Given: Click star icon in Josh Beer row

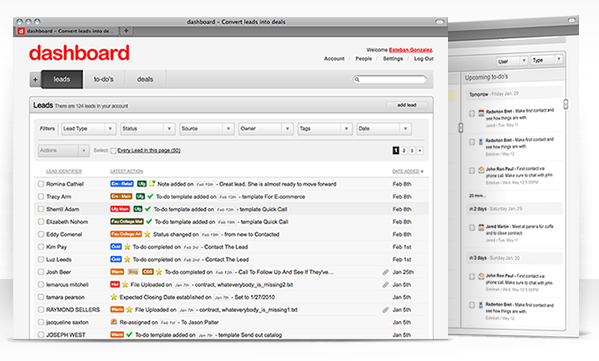Looking at the screenshot, I should coord(159,272).
